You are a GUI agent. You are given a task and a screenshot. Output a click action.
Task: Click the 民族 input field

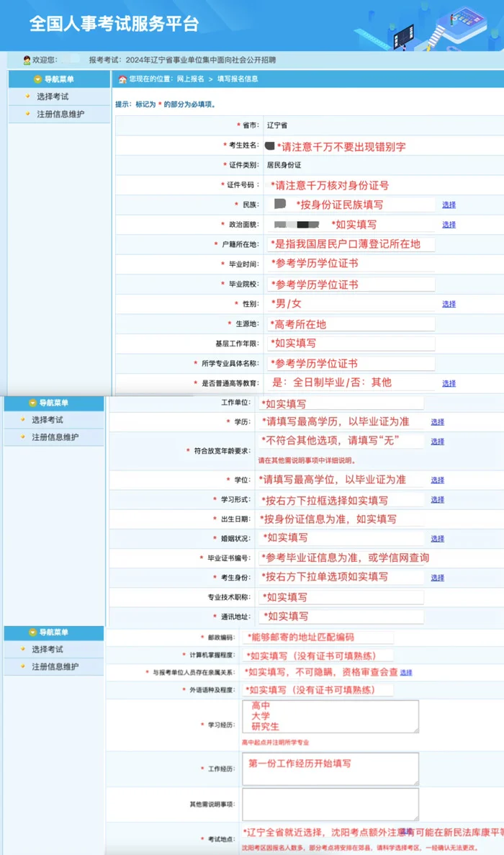coord(351,205)
